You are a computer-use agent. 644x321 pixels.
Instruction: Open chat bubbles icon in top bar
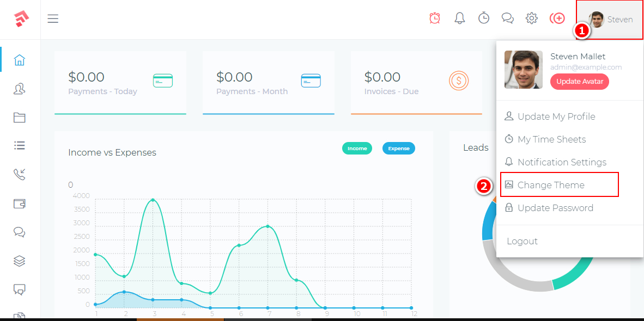(508, 18)
